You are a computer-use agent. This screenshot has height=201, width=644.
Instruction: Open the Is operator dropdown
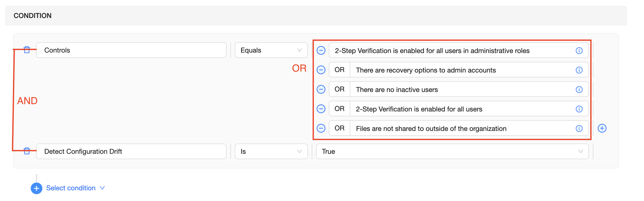tap(271, 151)
